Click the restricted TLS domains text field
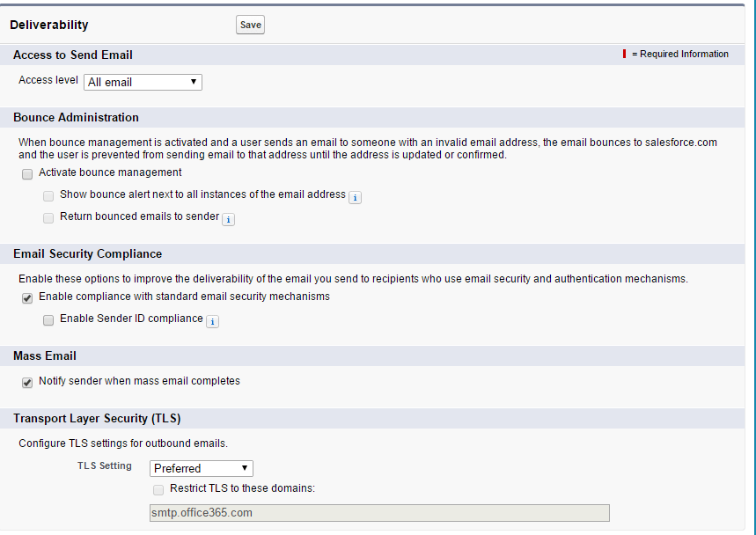Viewport: 756px width, 535px height. (x=378, y=512)
